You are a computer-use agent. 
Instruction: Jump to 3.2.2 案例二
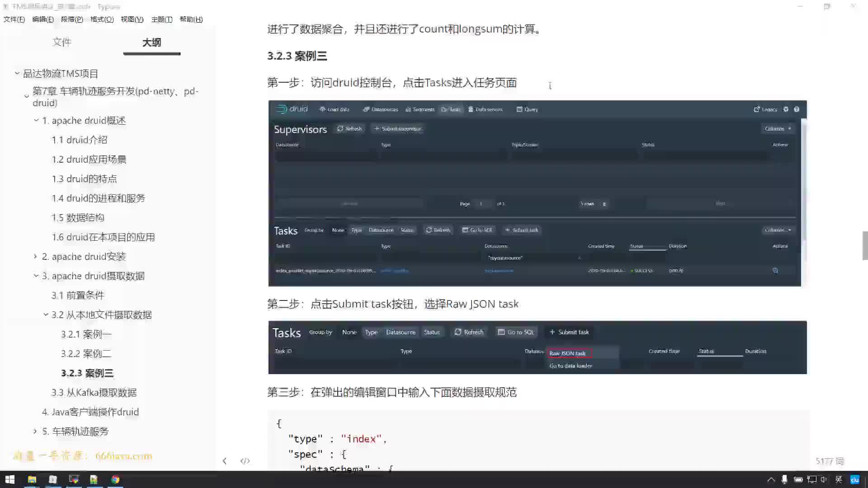86,354
